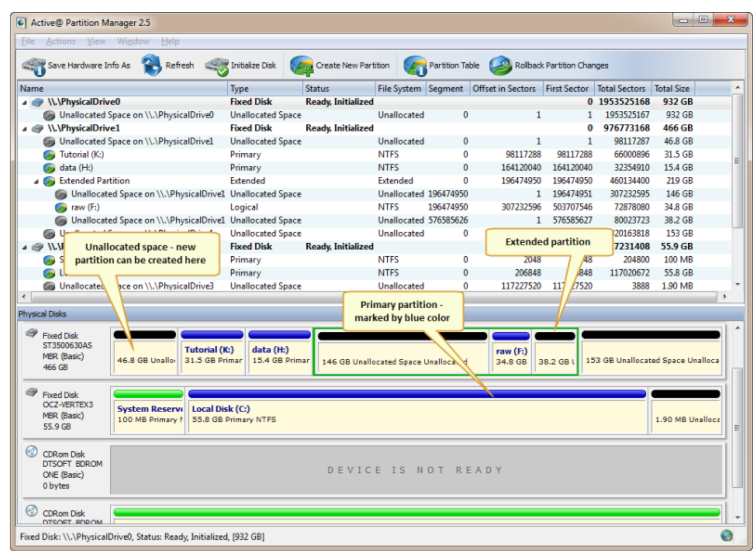756x559 pixels.
Task: Open the Actions menu
Action: click(x=61, y=41)
